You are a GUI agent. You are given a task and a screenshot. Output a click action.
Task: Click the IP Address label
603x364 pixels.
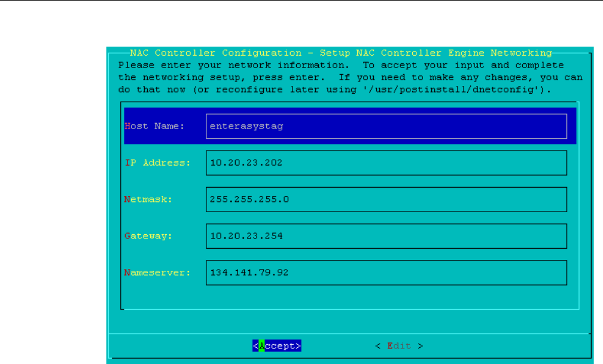(x=158, y=163)
